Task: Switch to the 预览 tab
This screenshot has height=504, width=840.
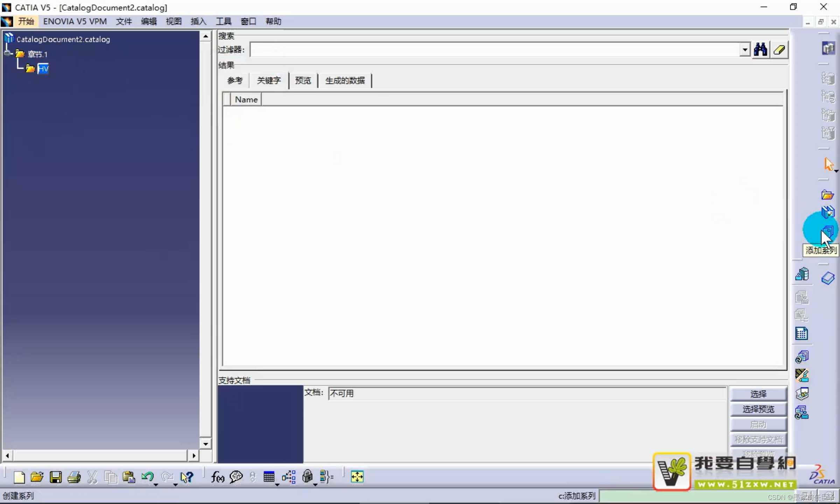Action: 303,80
